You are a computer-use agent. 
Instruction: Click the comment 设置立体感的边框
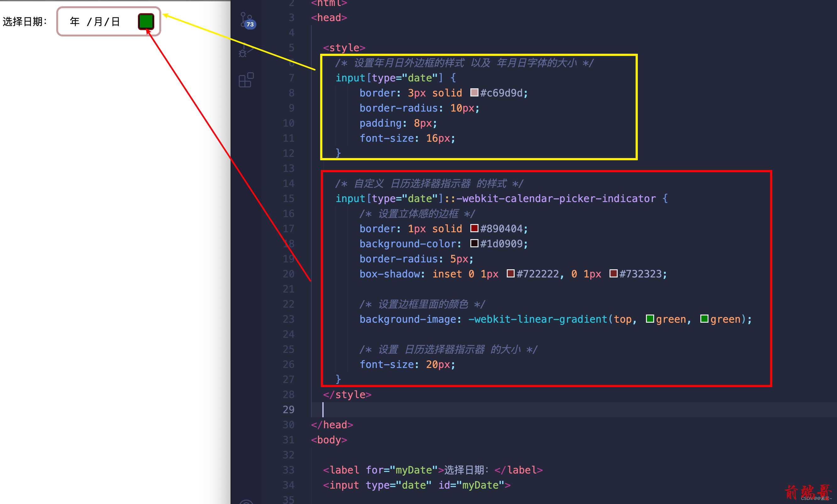[417, 214]
